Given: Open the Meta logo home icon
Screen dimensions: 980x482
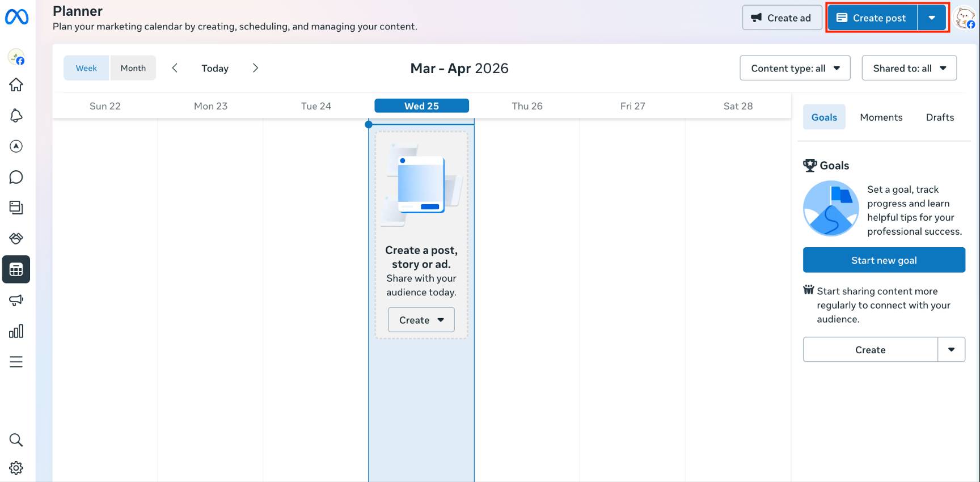Looking at the screenshot, I should (16, 17).
